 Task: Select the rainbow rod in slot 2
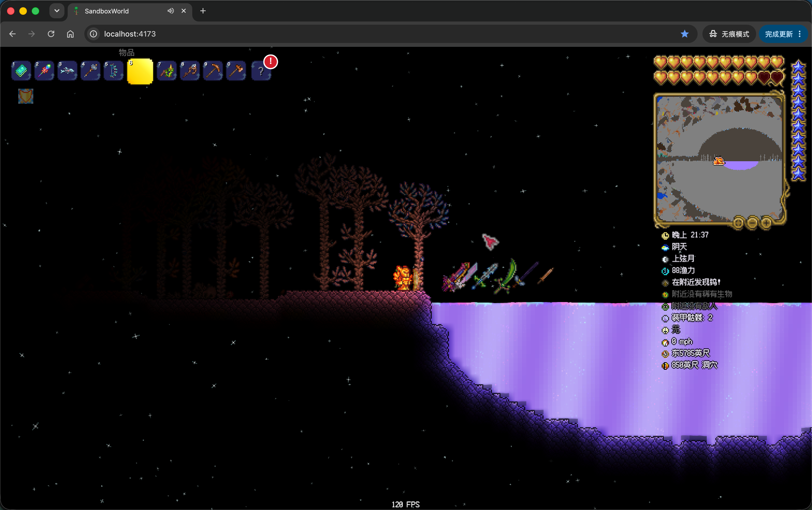click(x=44, y=71)
